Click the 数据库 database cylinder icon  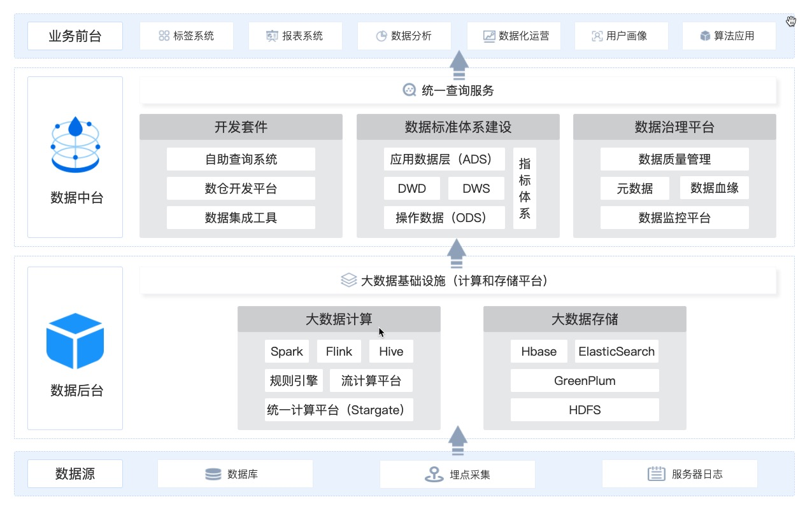pos(213,475)
